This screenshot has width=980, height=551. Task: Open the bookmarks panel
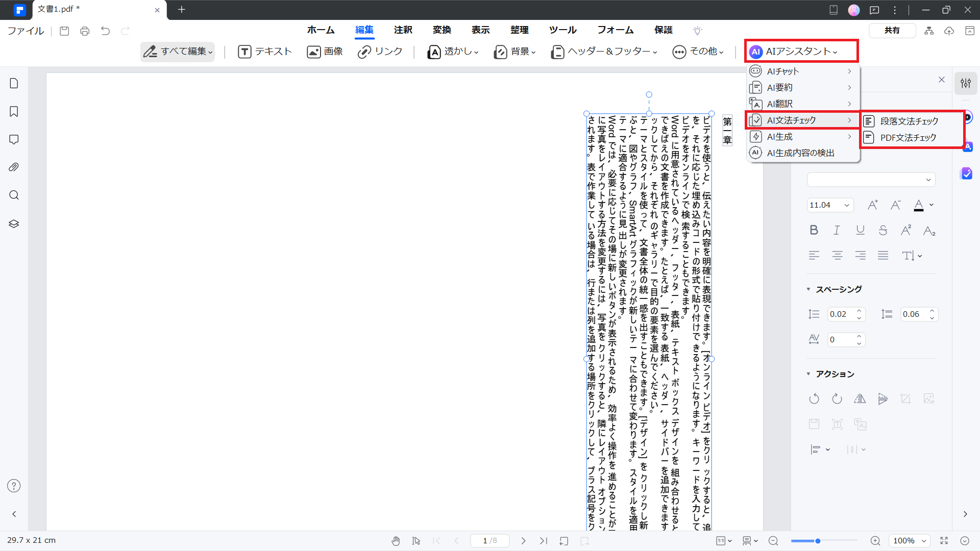[x=14, y=111]
